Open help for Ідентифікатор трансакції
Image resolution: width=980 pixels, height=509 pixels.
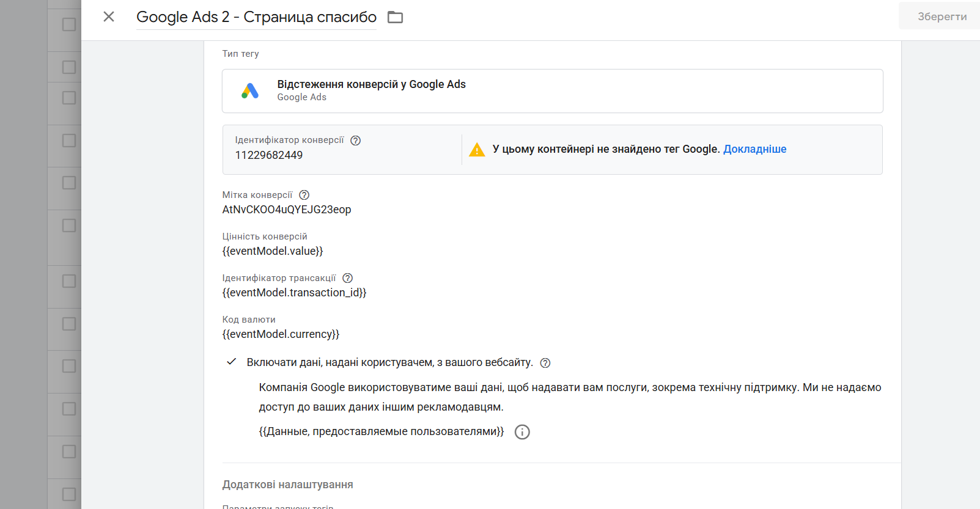(x=347, y=278)
